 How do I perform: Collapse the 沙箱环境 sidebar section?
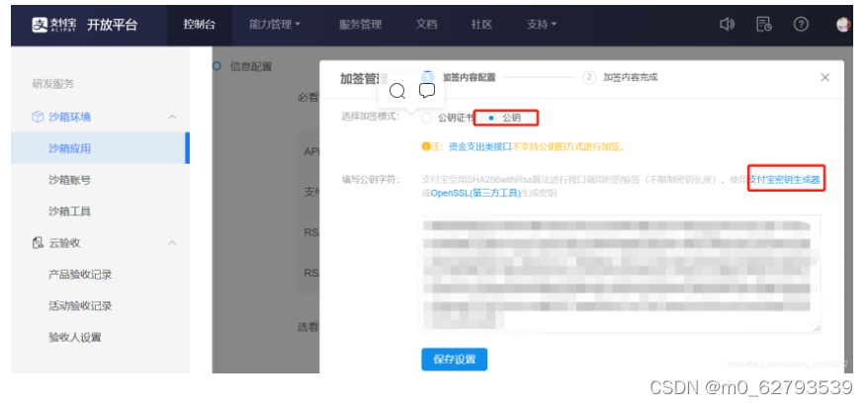pos(172,117)
